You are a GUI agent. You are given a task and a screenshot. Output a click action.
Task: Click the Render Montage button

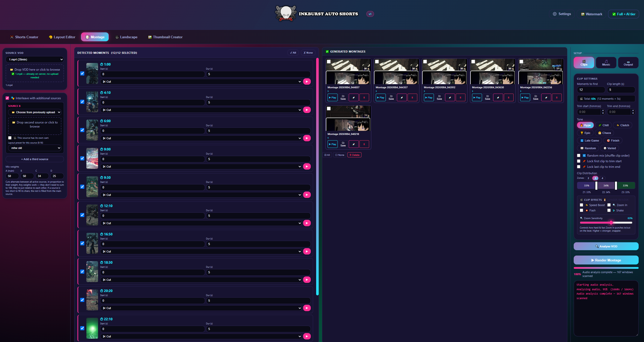[606, 260]
